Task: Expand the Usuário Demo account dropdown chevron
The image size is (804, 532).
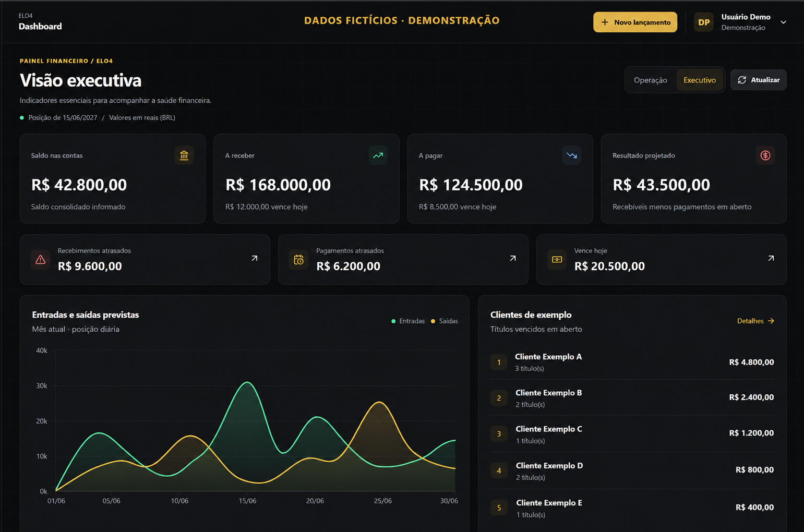Action: [x=783, y=22]
